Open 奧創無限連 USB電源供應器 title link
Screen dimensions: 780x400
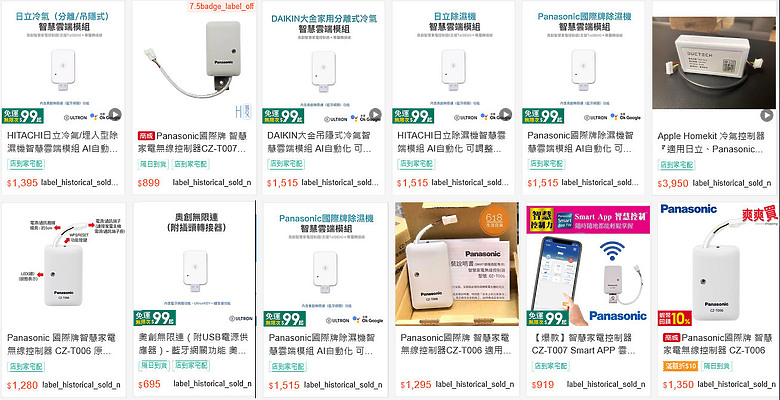coord(193,344)
